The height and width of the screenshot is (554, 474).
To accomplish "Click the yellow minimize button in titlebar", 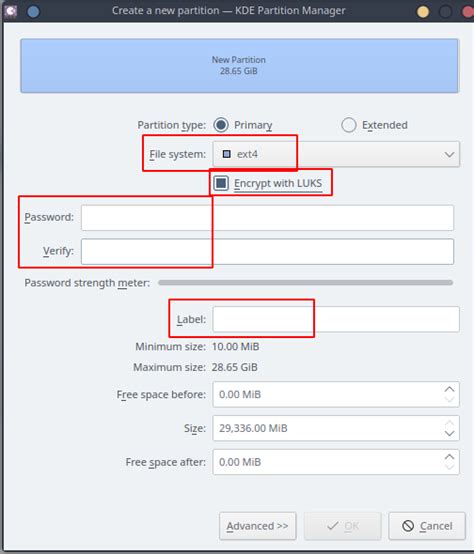I will click(423, 11).
